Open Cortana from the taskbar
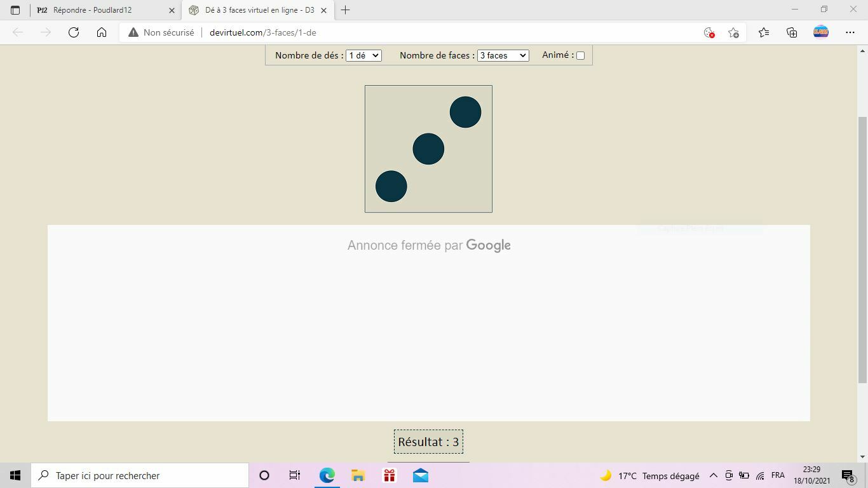 point(264,475)
